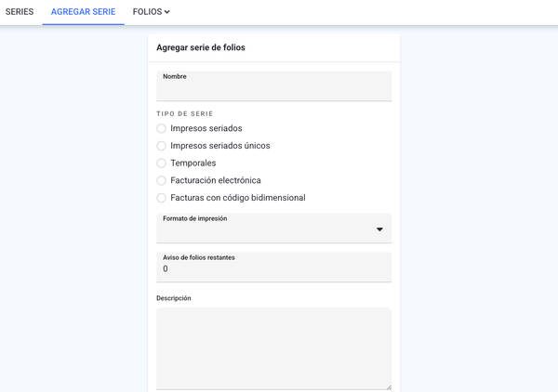
Task: Select the Temporales radio option
Action: click(x=161, y=163)
